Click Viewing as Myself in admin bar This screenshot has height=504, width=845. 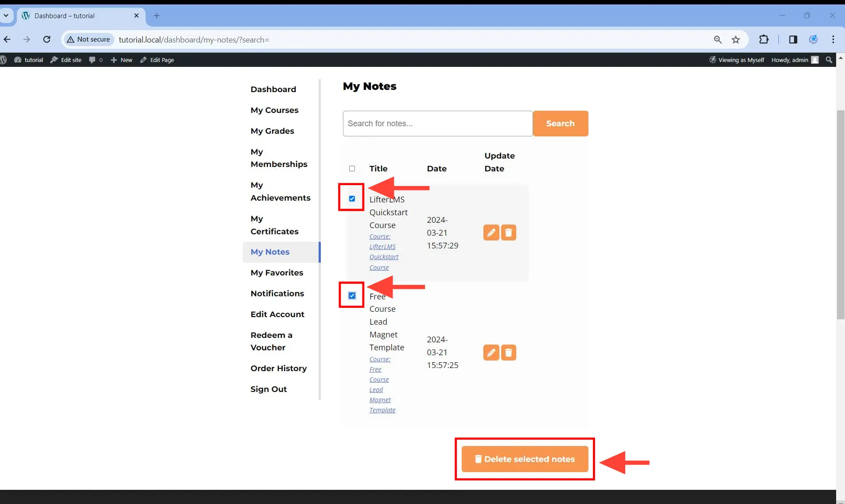(736, 60)
